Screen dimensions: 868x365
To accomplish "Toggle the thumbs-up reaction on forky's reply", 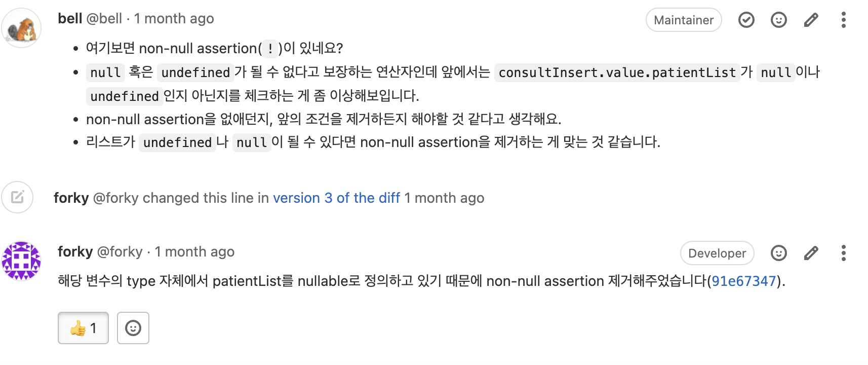I will point(83,328).
